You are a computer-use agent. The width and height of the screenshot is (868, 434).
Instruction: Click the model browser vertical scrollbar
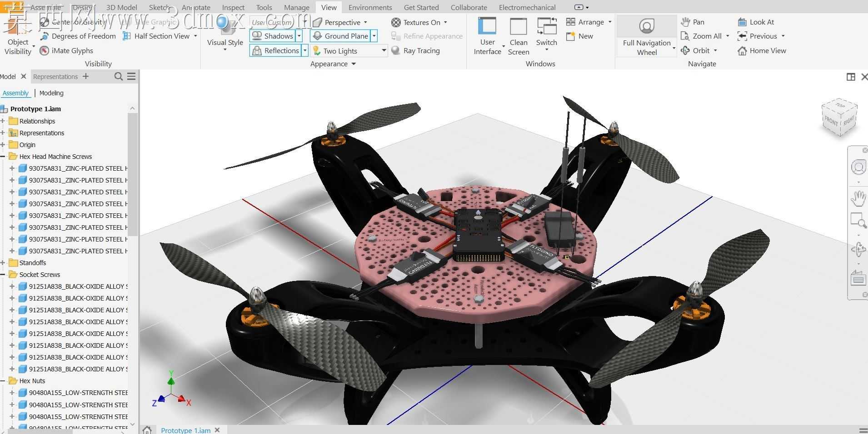(x=132, y=174)
